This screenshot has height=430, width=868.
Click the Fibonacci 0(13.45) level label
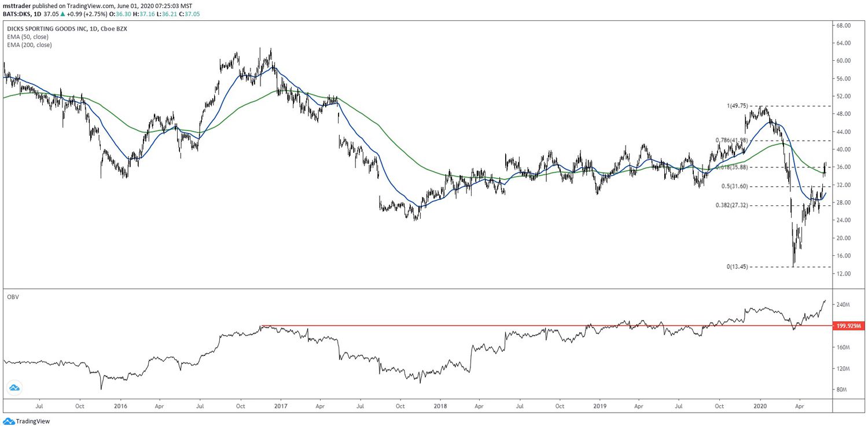point(738,267)
